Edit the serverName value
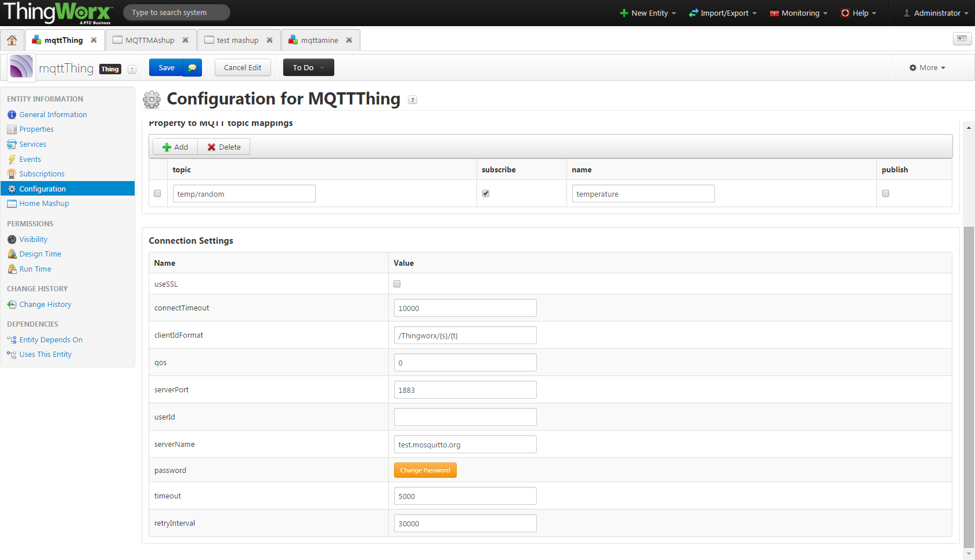The width and height of the screenshot is (975, 560). pos(465,445)
